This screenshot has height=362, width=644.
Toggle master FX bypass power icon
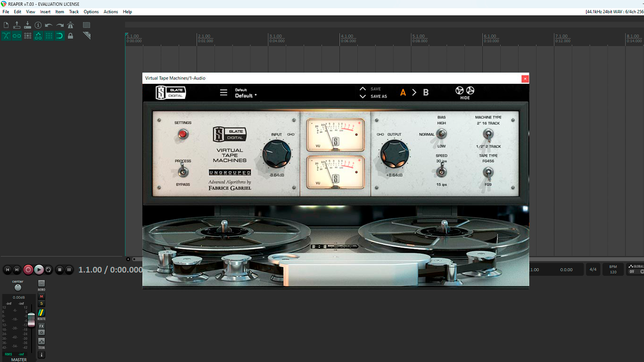click(41, 332)
